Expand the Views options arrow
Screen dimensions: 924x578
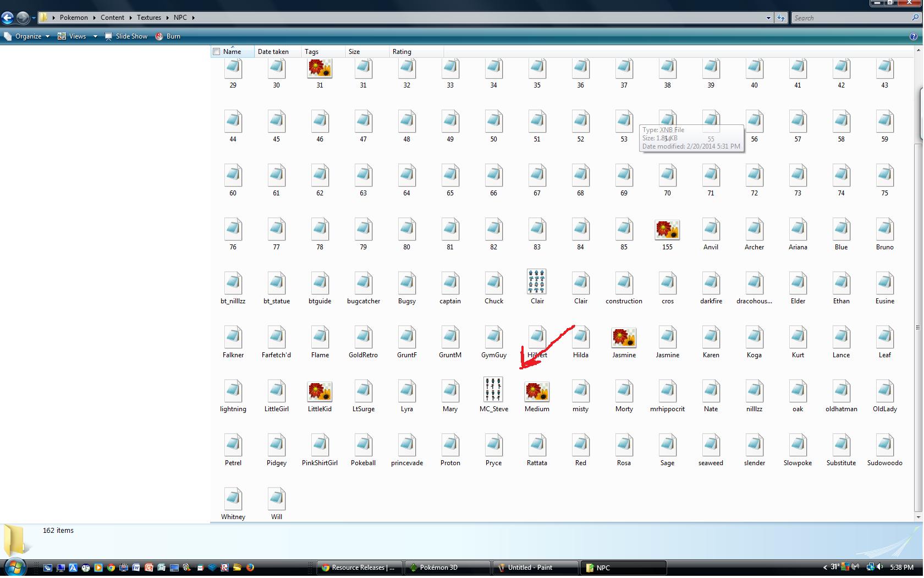(x=95, y=36)
